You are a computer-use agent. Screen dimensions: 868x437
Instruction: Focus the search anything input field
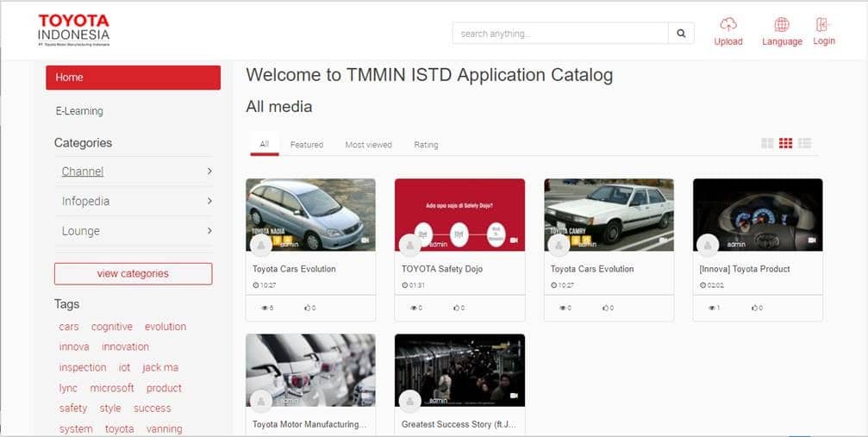click(560, 34)
